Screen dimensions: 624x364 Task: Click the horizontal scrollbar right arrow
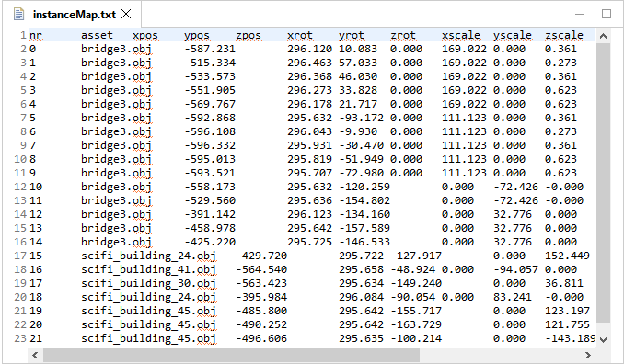[x=588, y=355]
